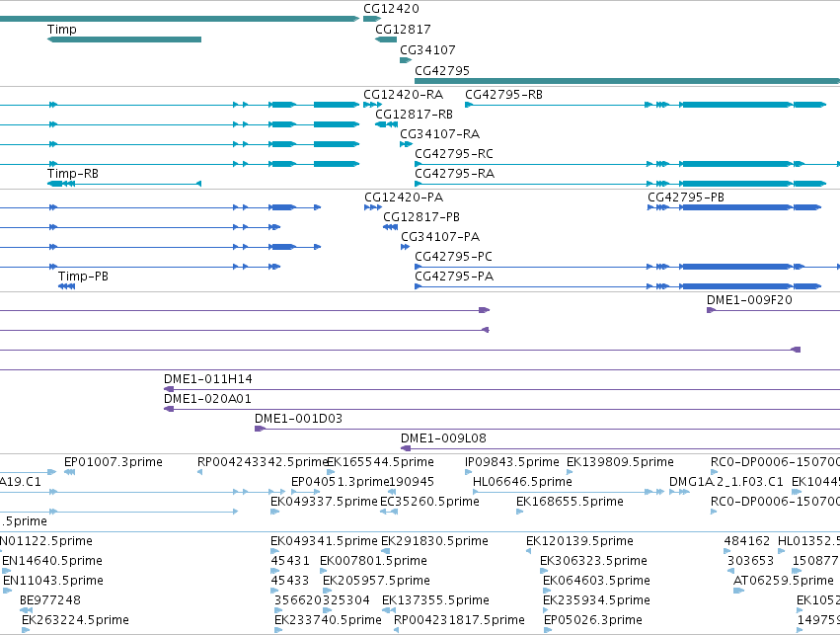Select the Timp-PB protein label
840x635 pixels.
click(x=83, y=278)
